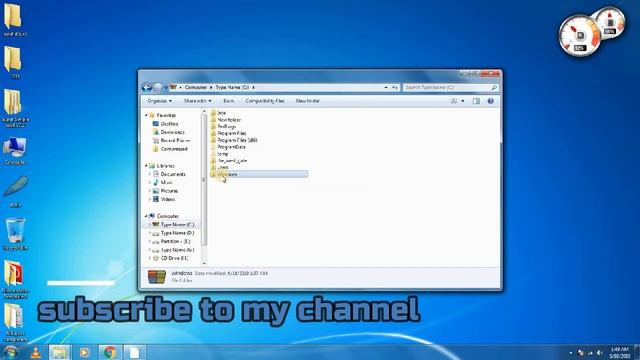Open Google Chrome from the taskbar
The image size is (640, 360).
point(109,352)
